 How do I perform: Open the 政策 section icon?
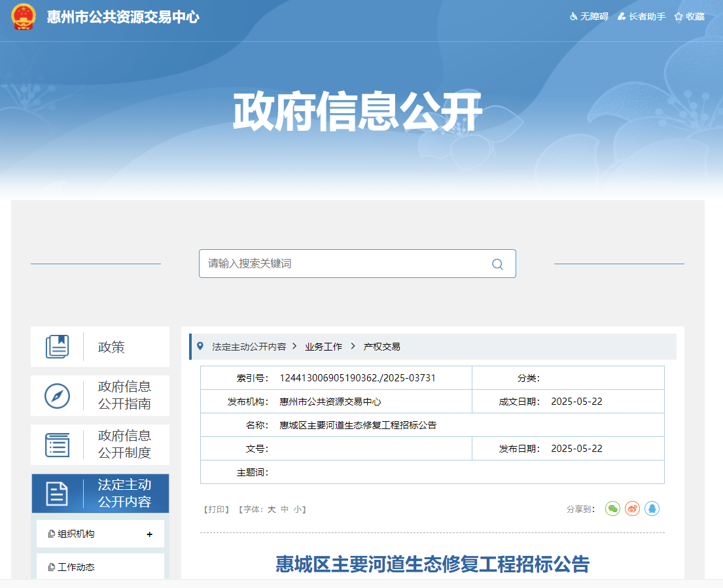coord(58,347)
